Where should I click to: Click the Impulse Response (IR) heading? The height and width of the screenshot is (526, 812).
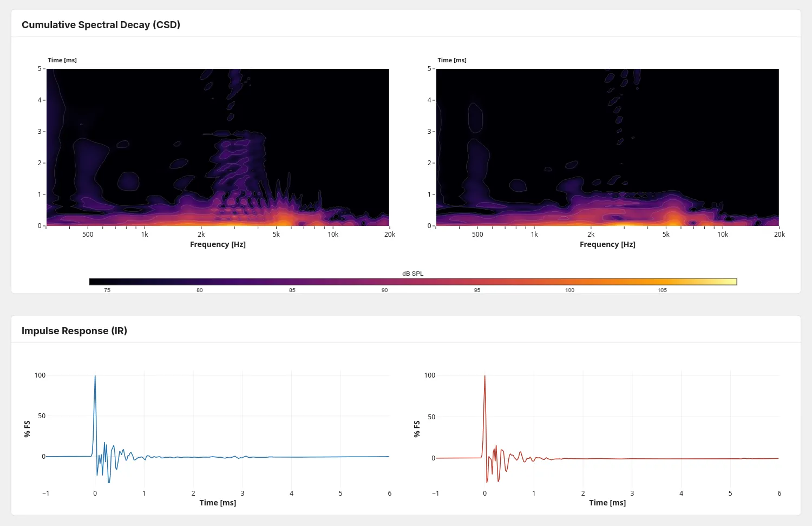(74, 331)
